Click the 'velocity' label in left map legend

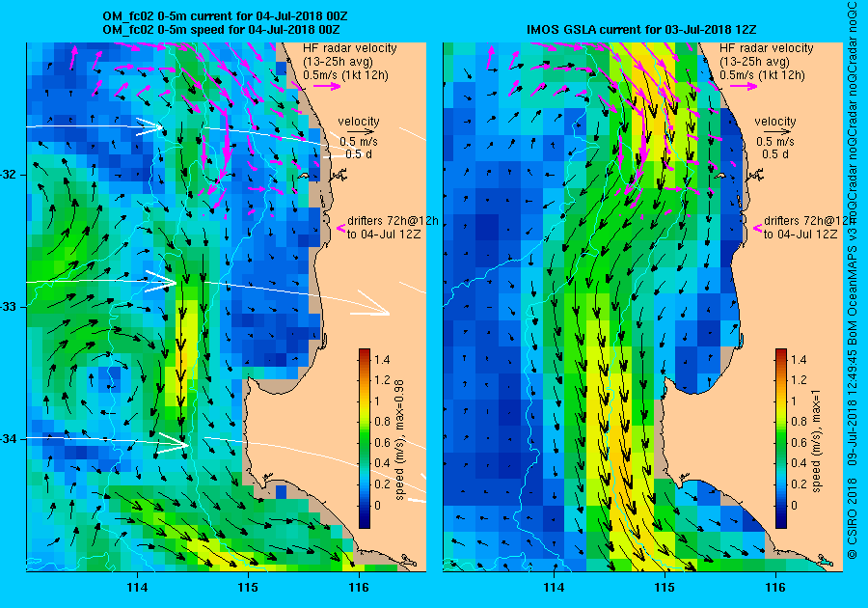click(x=359, y=122)
